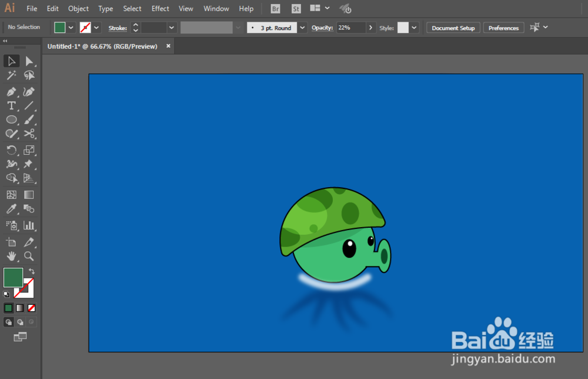
Task: Select the Warp tool
Action: 12,164
